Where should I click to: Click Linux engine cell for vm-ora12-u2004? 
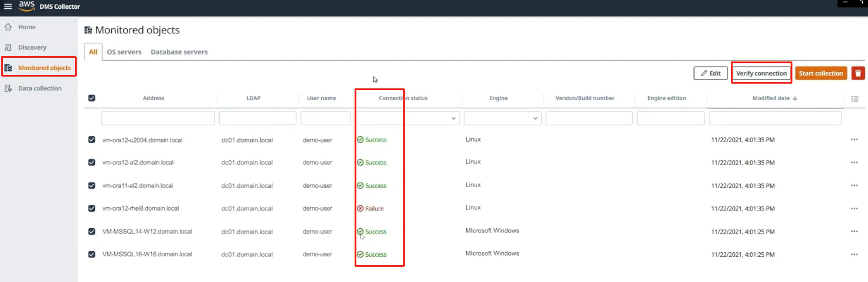(x=473, y=139)
